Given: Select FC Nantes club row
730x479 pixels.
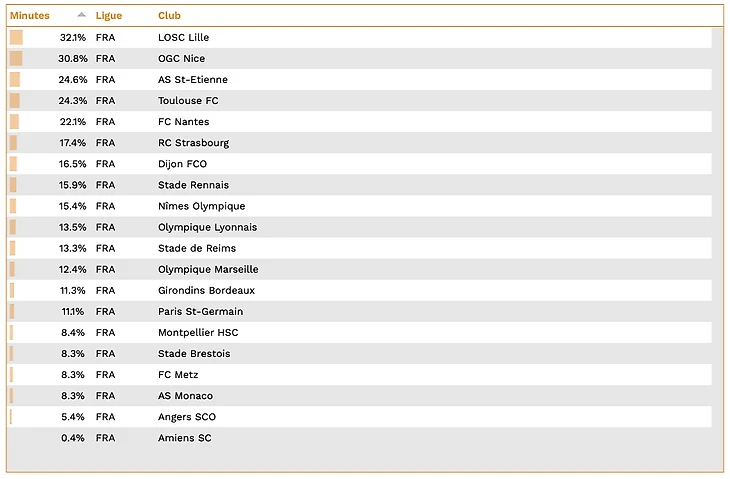Looking at the screenshot, I should coord(359,121).
